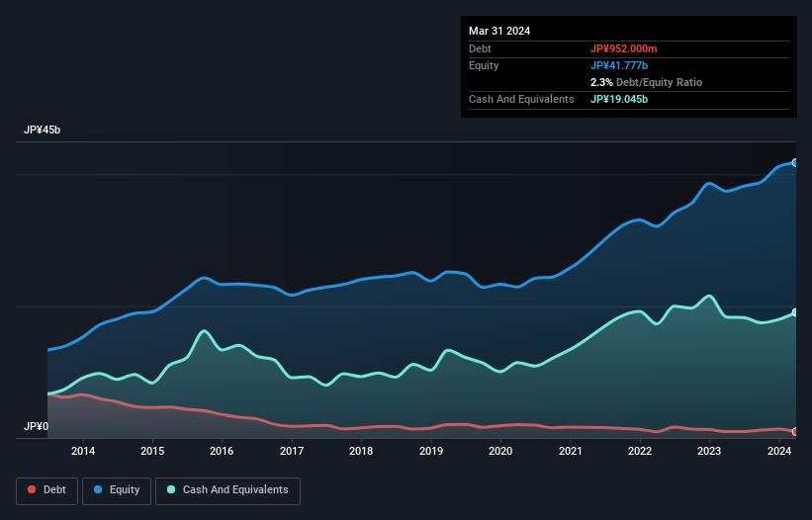Click the 2.3% Debt/Equity Ratio text

(x=646, y=82)
